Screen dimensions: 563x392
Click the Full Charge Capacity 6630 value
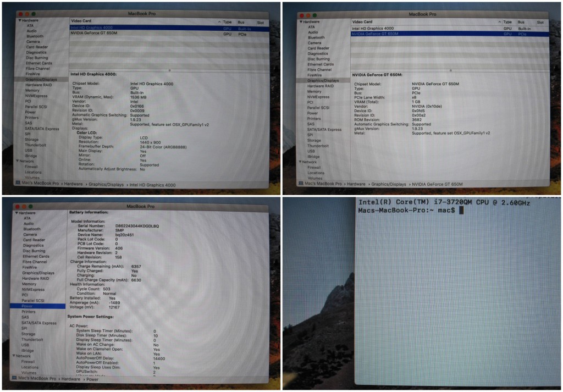136,280
